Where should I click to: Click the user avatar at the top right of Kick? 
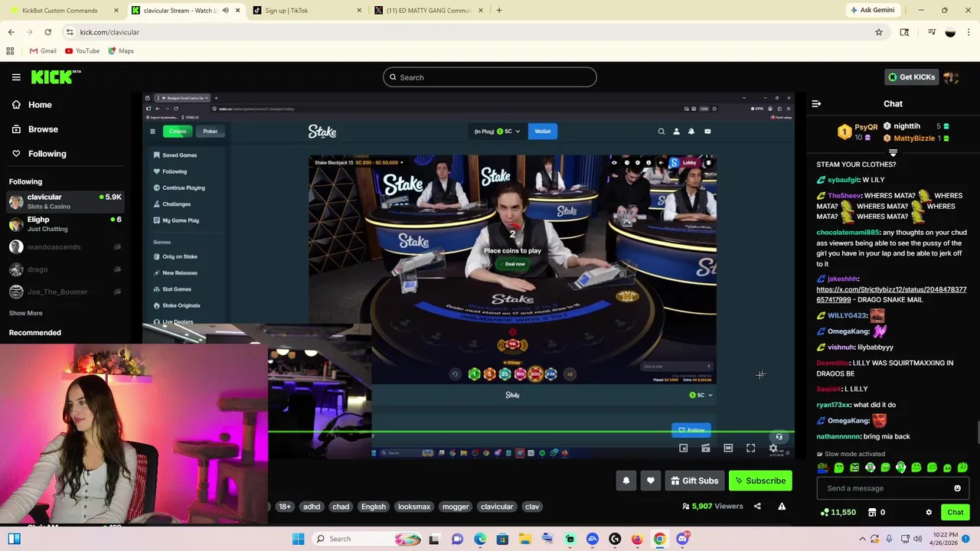(951, 77)
